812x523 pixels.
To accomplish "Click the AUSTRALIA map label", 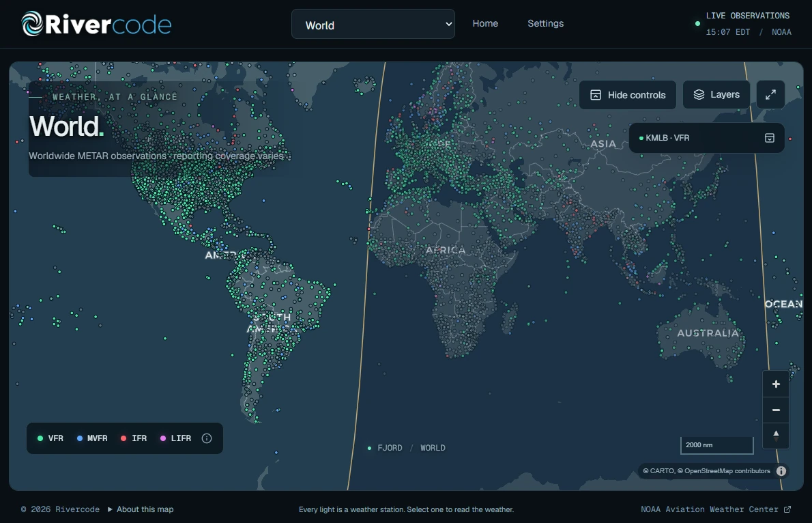I will (708, 333).
